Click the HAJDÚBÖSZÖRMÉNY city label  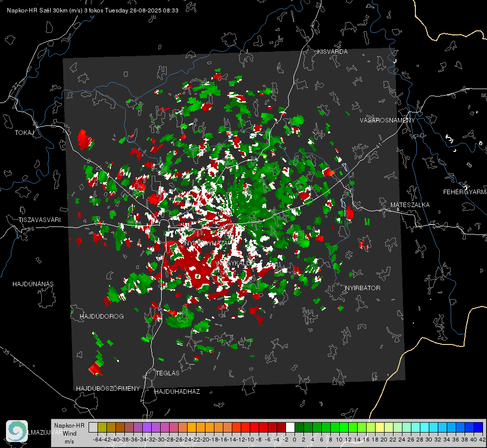click(x=108, y=389)
